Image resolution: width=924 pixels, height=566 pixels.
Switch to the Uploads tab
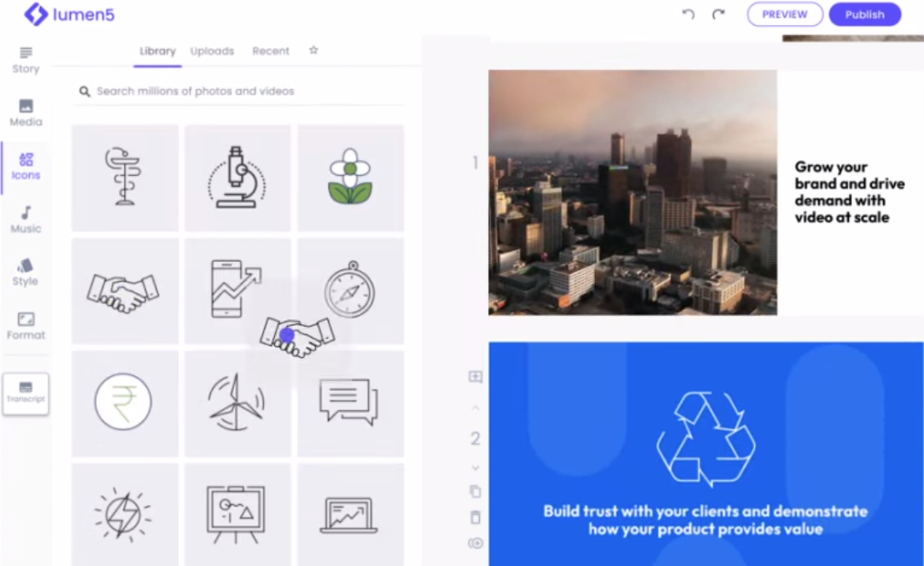212,51
